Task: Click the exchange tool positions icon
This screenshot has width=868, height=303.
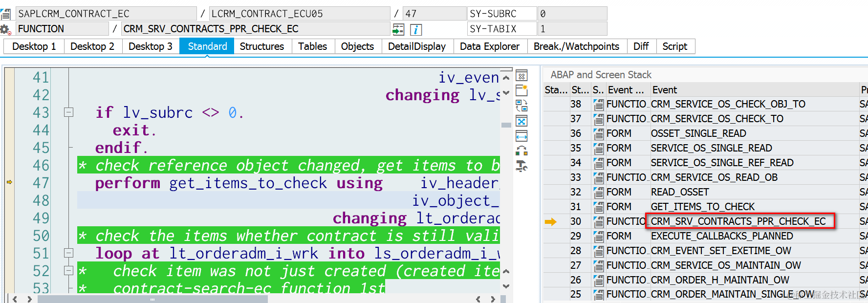Action: [521, 151]
